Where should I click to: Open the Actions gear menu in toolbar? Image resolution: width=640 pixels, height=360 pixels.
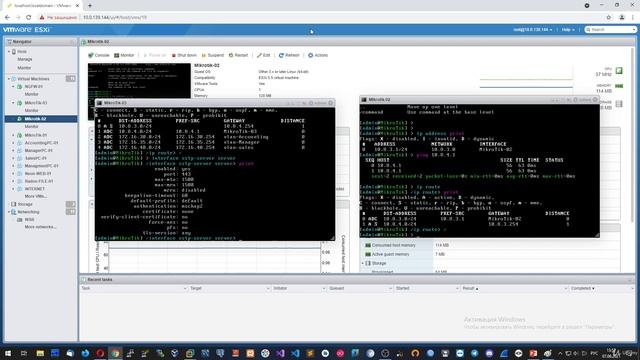point(318,55)
